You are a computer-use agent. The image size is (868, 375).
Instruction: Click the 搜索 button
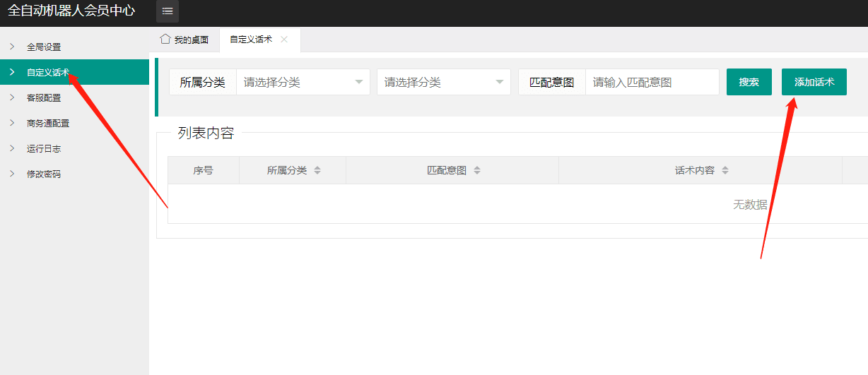pos(749,82)
